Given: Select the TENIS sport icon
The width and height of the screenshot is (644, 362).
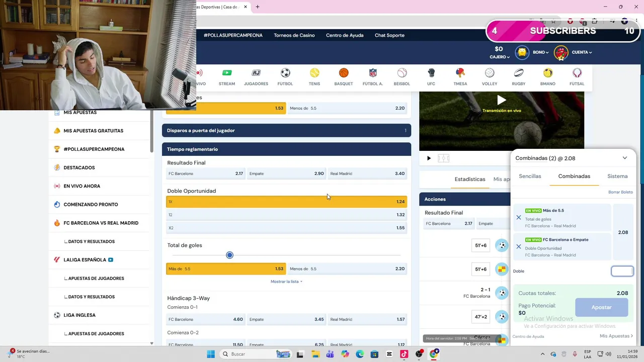Looking at the screenshot, I should [314, 77].
